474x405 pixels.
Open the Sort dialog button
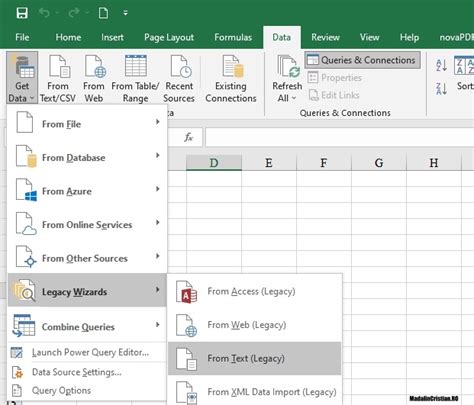464,73
